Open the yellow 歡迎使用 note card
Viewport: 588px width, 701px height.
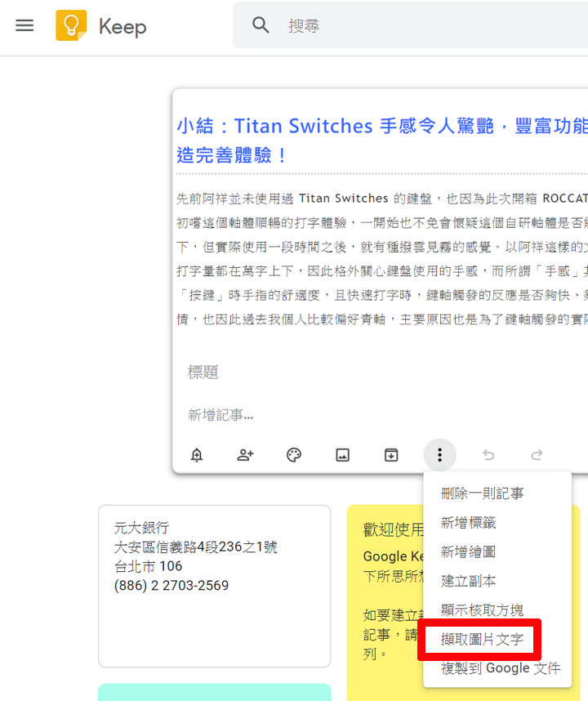tap(385, 603)
